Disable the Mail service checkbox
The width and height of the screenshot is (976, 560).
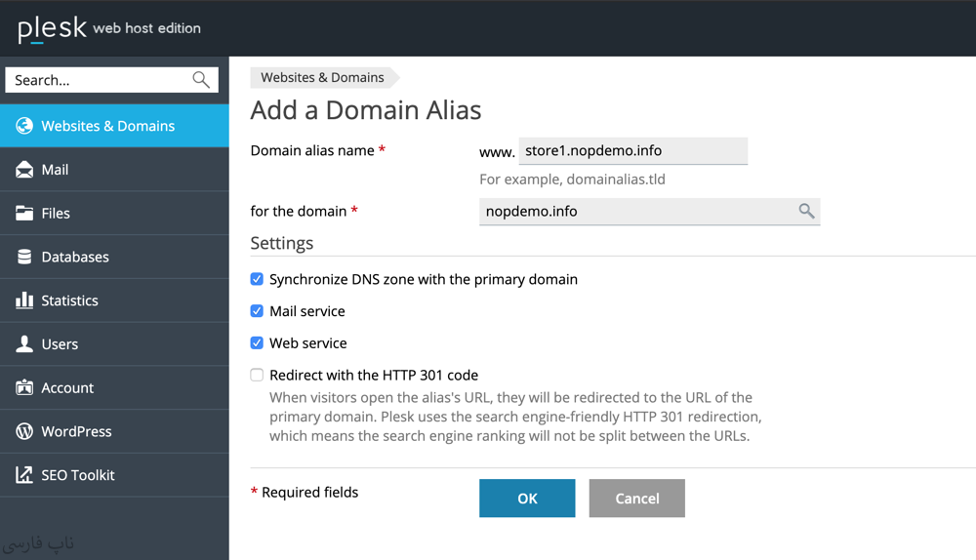(x=257, y=311)
